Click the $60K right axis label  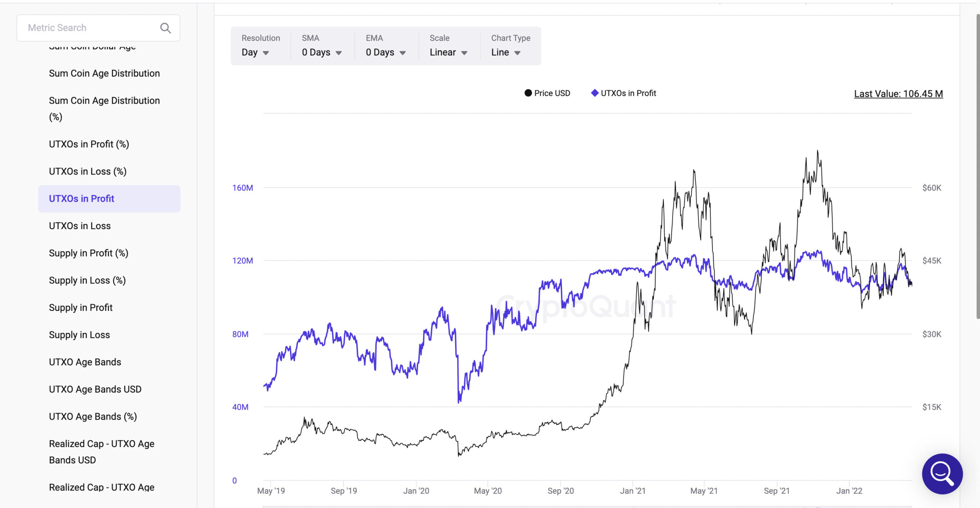[x=932, y=188]
